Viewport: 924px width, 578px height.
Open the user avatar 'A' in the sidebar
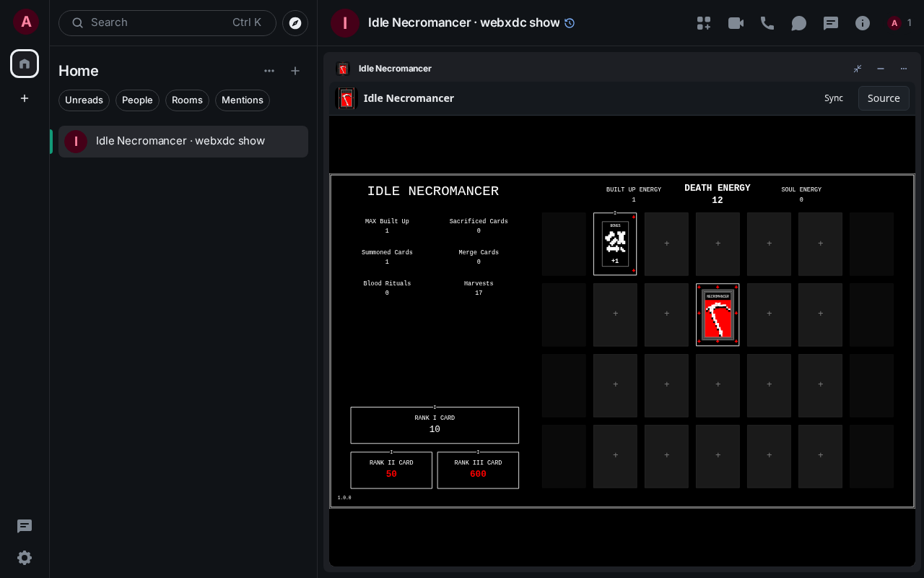[x=26, y=22]
